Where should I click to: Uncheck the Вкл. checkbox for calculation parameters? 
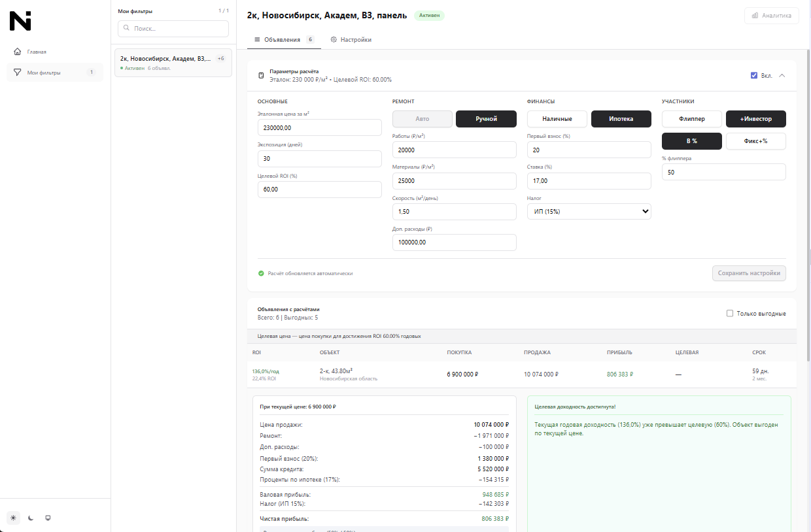coord(754,75)
